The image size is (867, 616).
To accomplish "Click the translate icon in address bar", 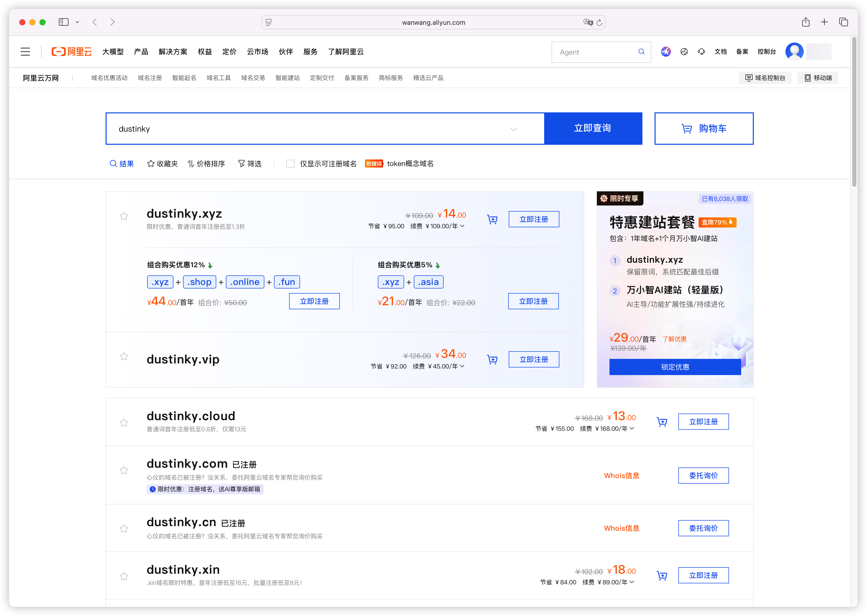I will 588,22.
